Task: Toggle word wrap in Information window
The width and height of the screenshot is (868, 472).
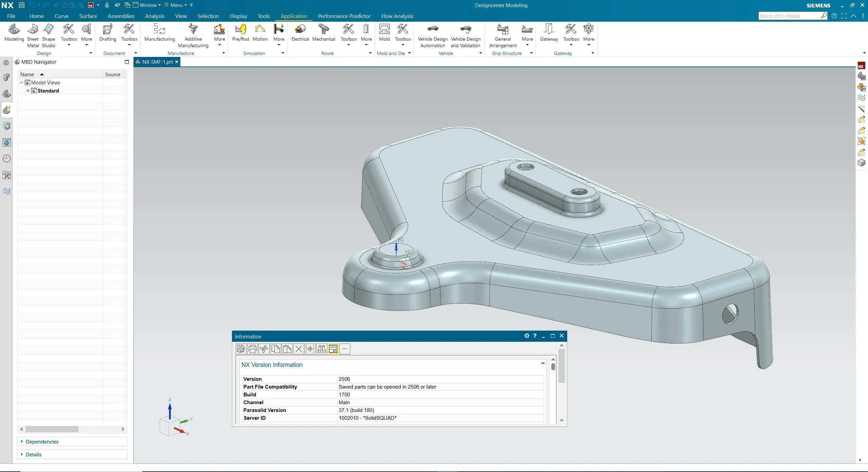Action: pyautogui.click(x=333, y=349)
